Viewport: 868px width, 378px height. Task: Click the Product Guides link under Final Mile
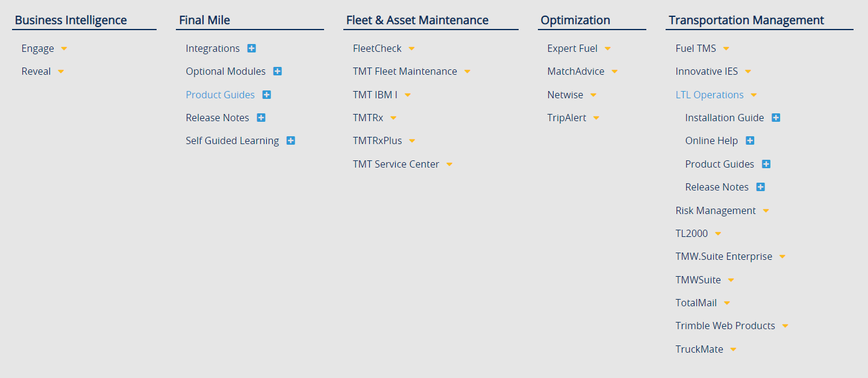coord(220,95)
